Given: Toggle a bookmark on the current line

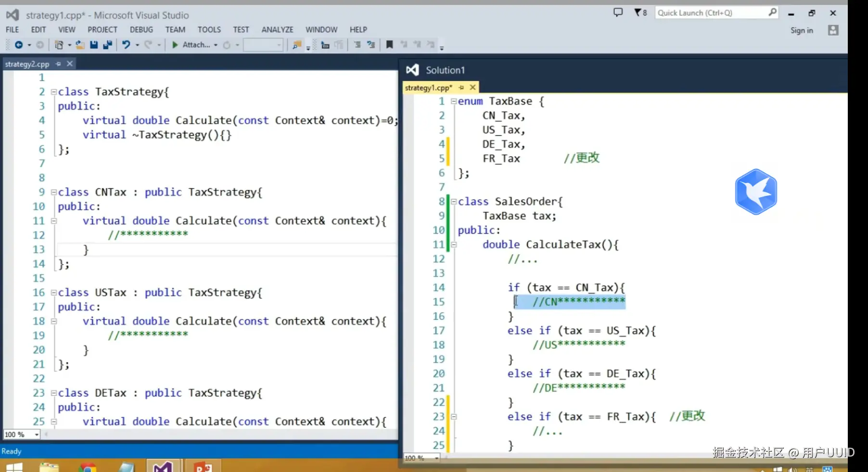Looking at the screenshot, I should click(x=390, y=45).
